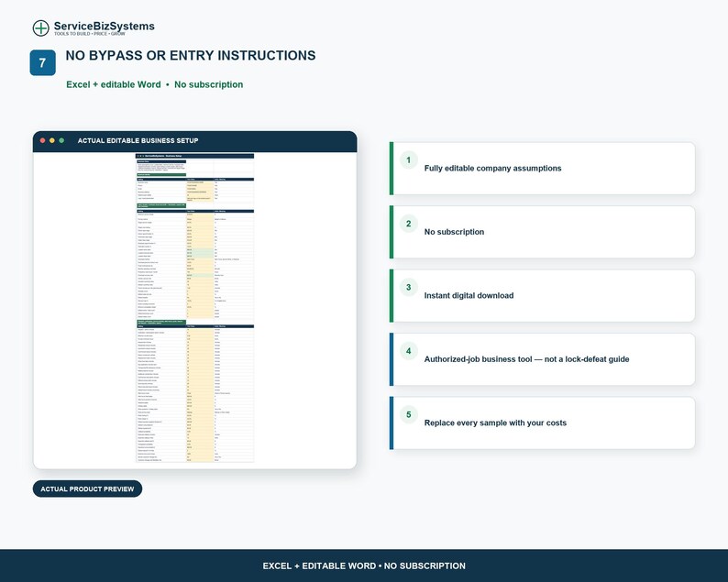Viewport: 728px width, 582px height.
Task: Select 'Replace every sample with your costs' card
Action: pyautogui.click(x=542, y=423)
